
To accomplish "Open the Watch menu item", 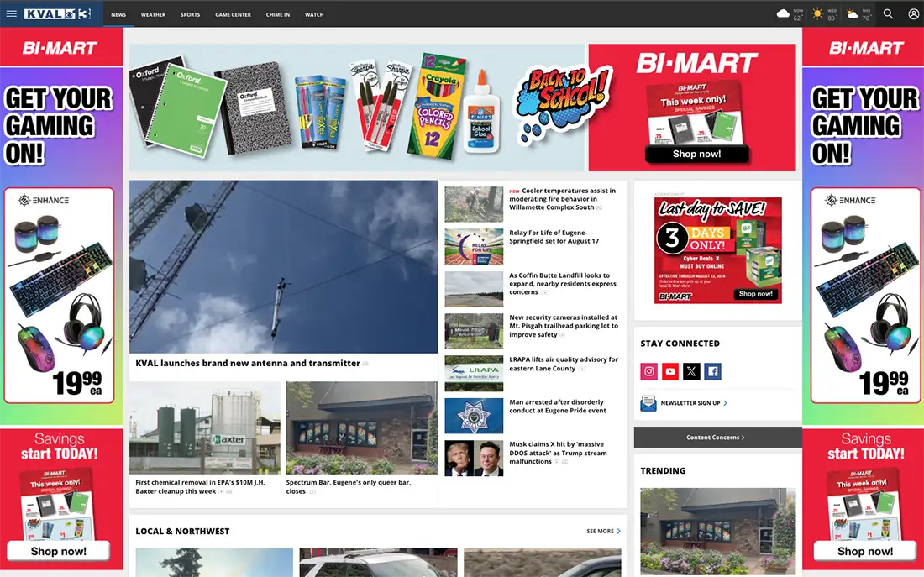I will tap(314, 15).
